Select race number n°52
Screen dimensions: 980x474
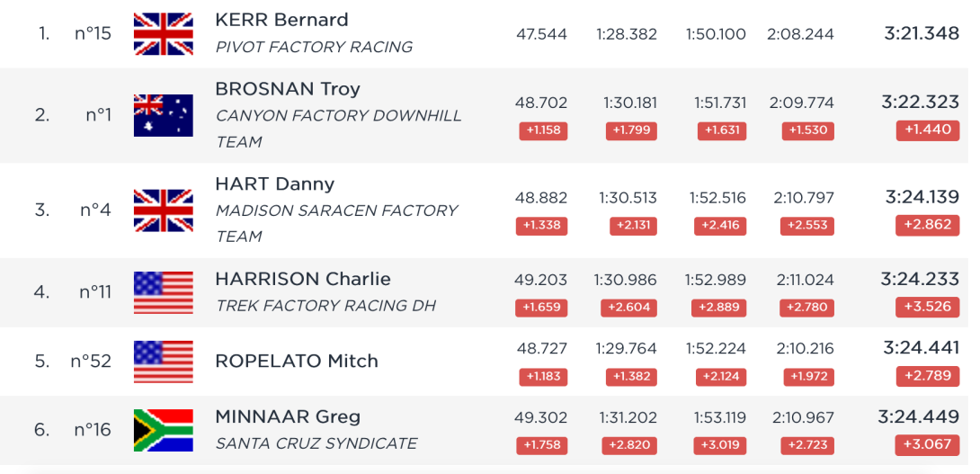coord(91,362)
